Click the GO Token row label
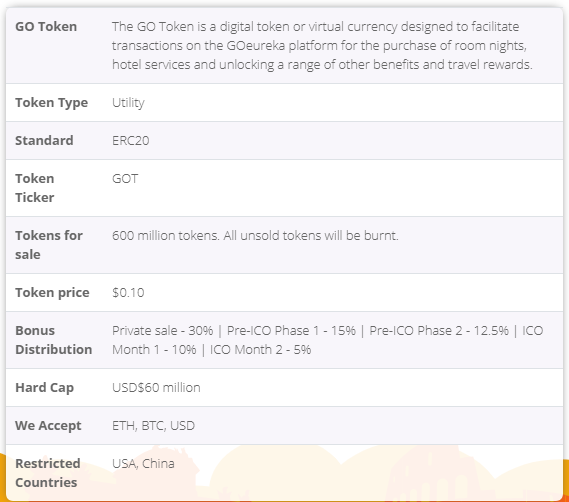This screenshot has height=502, width=569. pyautogui.click(x=46, y=26)
